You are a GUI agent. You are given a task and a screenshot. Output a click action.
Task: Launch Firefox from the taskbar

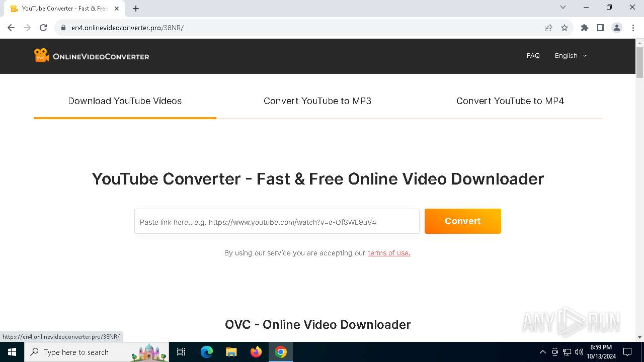256,352
